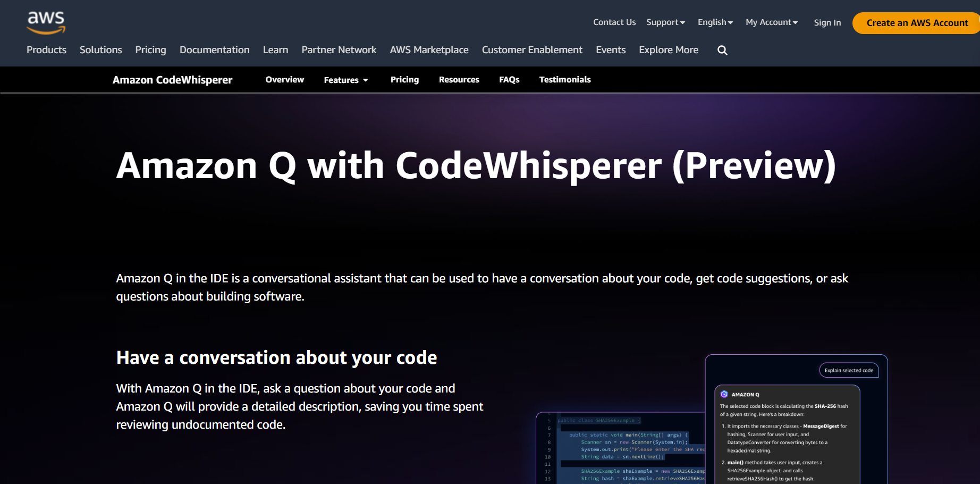Expand the My Account menu
980x484 pixels.
click(772, 22)
